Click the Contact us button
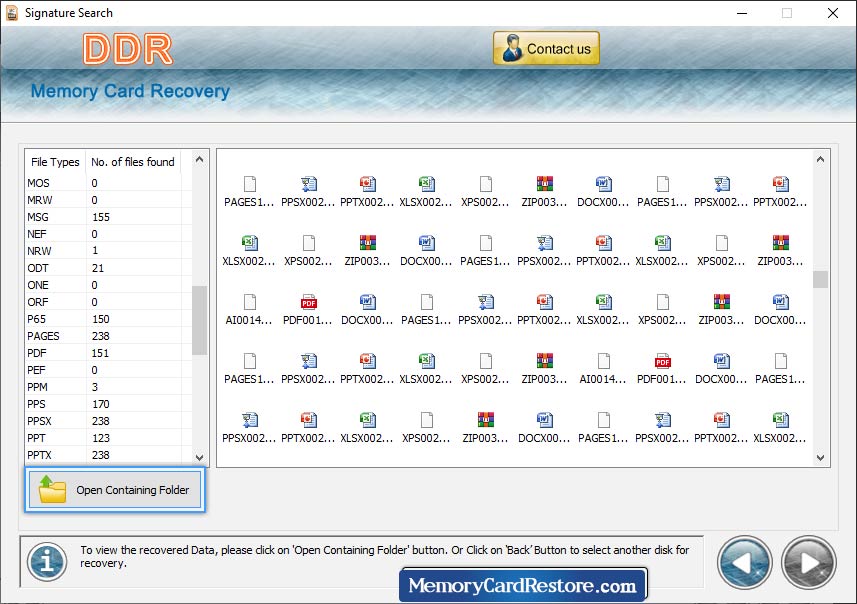The width and height of the screenshot is (857, 604). [x=545, y=47]
